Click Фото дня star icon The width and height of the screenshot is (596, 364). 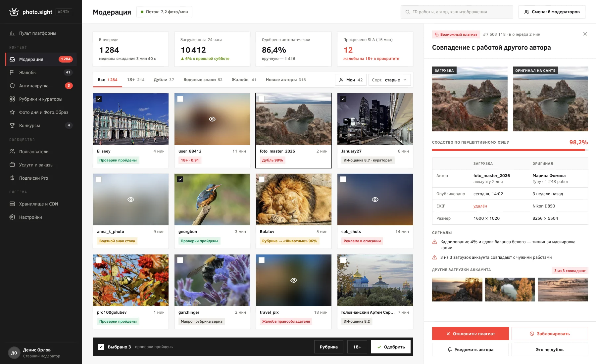(x=12, y=112)
